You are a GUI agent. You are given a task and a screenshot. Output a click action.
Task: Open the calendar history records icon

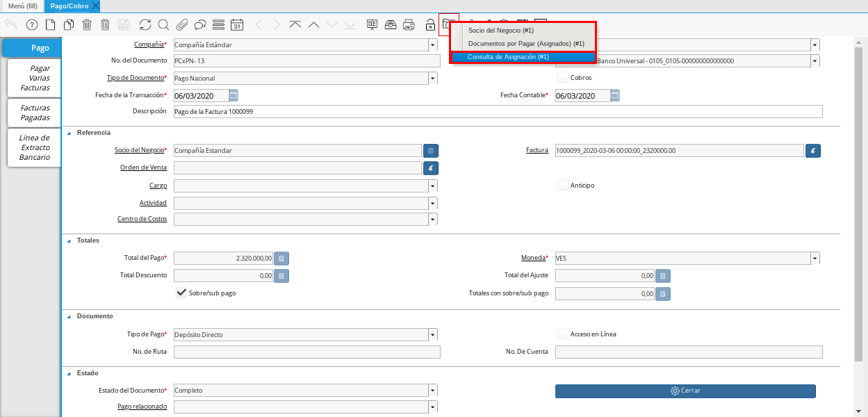click(x=237, y=25)
